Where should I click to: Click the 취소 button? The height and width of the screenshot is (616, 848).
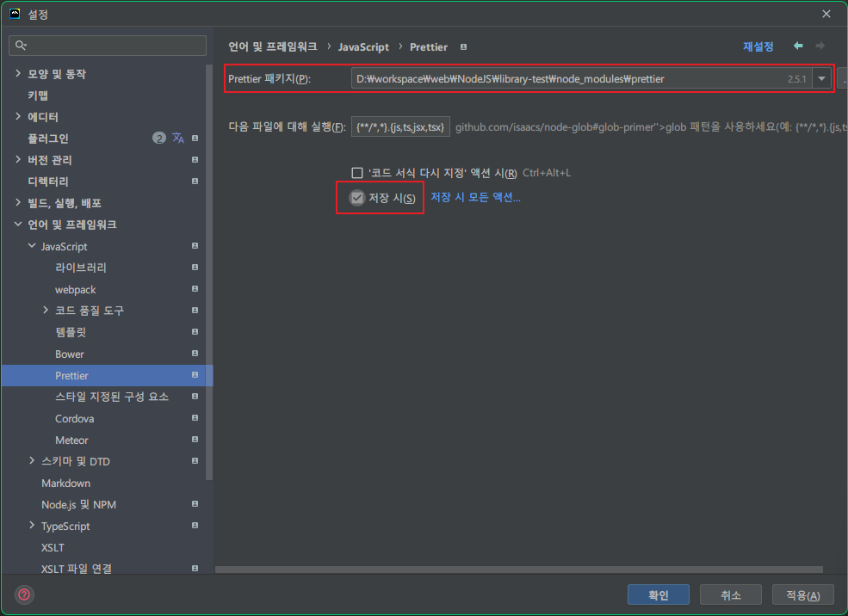(731, 595)
